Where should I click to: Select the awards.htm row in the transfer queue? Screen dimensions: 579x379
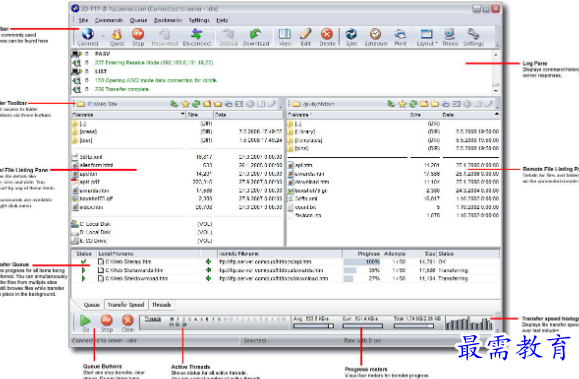coord(285,270)
